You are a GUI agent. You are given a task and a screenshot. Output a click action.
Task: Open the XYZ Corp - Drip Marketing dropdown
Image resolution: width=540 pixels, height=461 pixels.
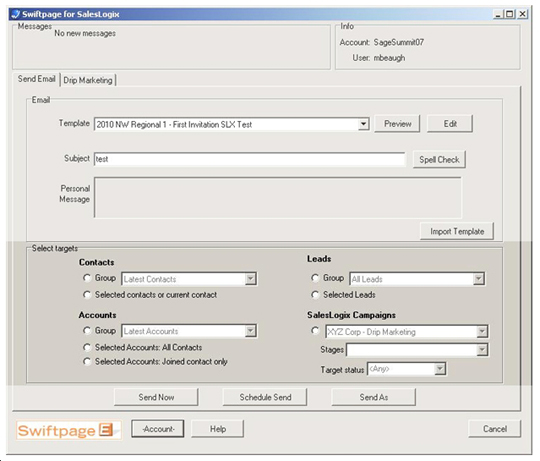[482, 332]
